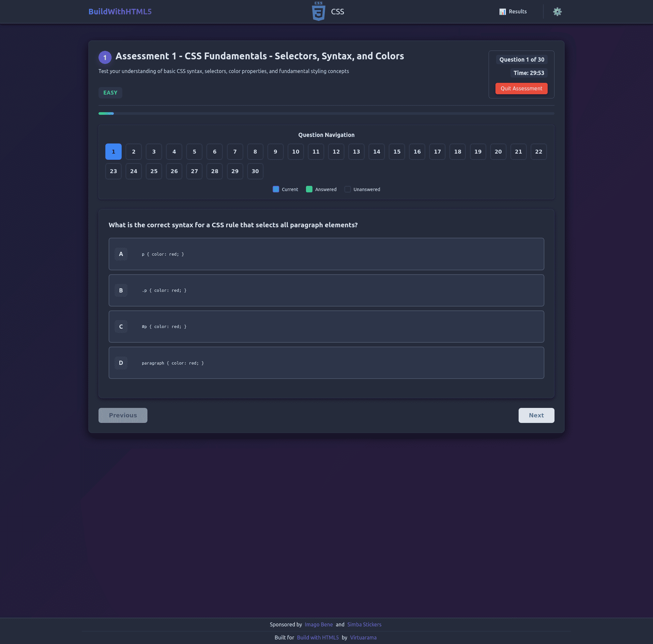
Task: Open the Imago Bene sponsor link
Action: 318,624
